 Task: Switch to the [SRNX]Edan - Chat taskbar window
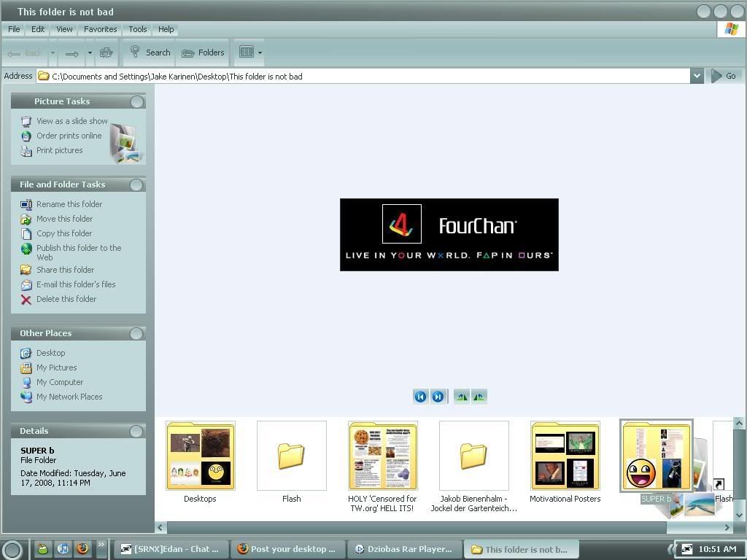[x=171, y=549]
